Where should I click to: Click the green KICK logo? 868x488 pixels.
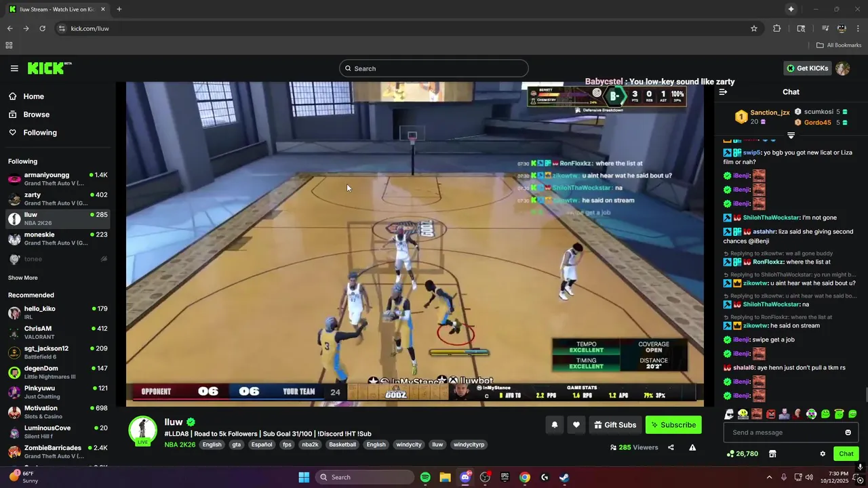pos(50,68)
